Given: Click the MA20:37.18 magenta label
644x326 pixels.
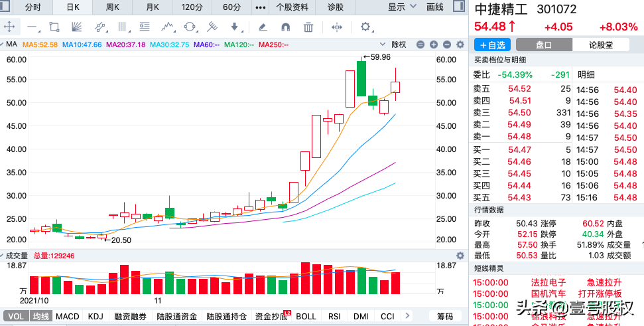Looking at the screenshot, I should [125, 44].
